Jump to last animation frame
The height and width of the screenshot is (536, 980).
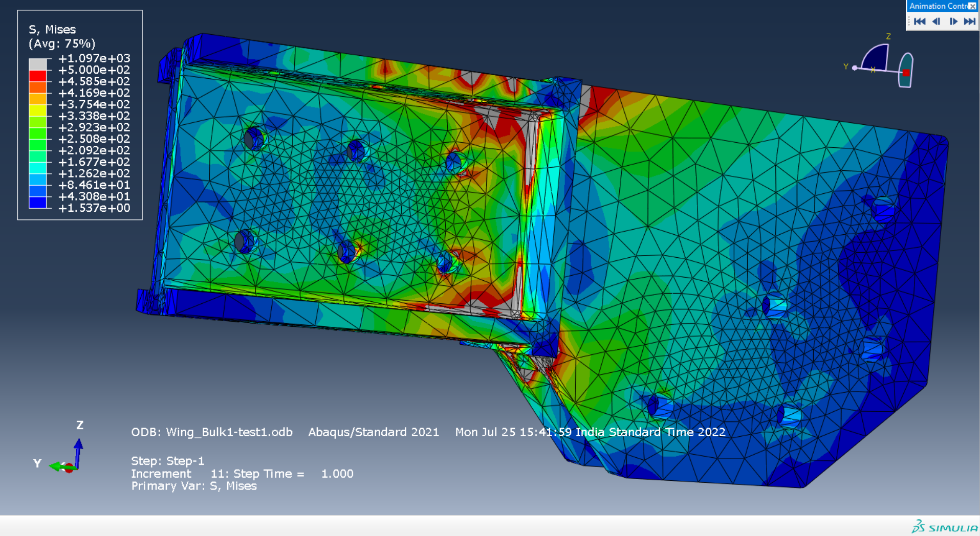(970, 21)
